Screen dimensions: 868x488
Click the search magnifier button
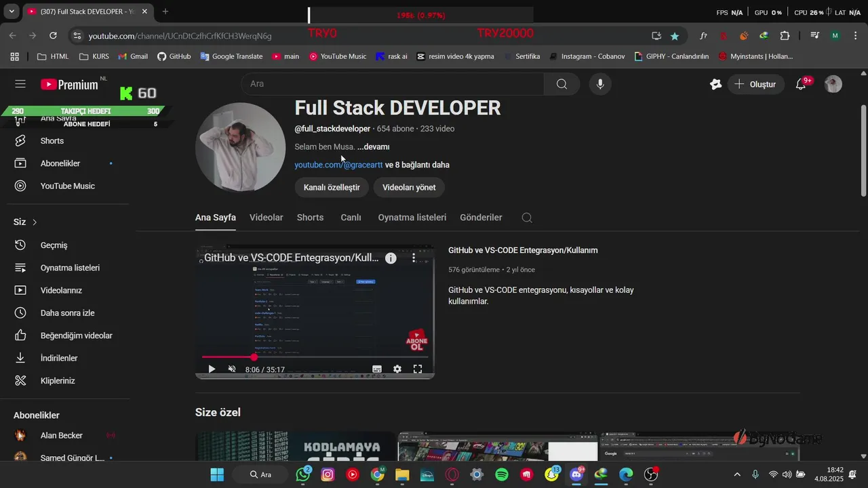point(561,84)
